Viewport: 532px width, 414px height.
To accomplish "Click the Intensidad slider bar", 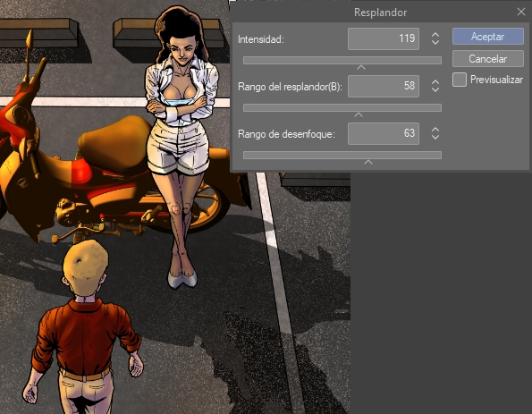I will point(342,61).
